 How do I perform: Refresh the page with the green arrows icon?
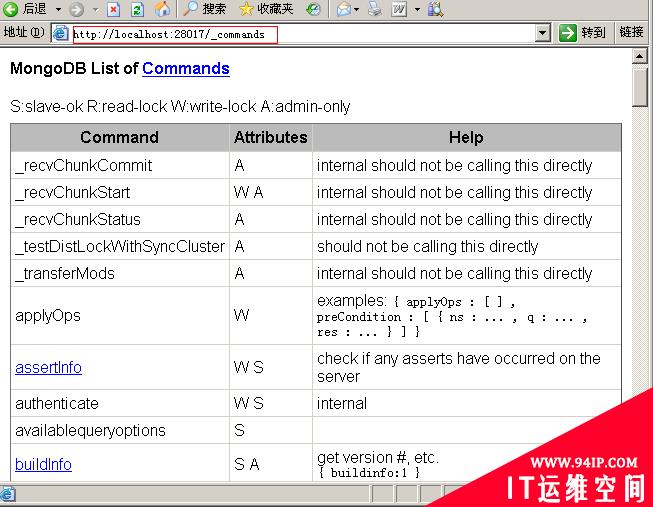tap(137, 9)
